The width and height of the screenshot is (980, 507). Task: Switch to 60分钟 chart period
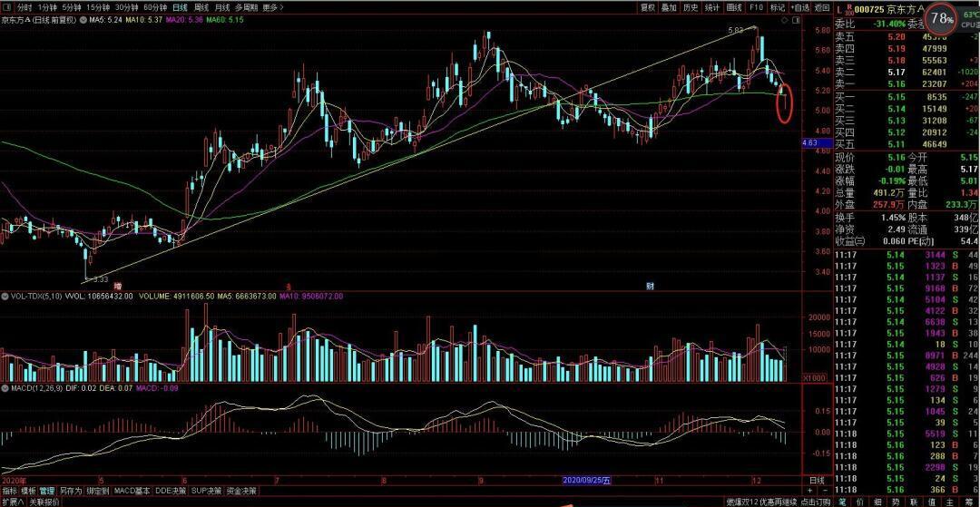tap(155, 7)
